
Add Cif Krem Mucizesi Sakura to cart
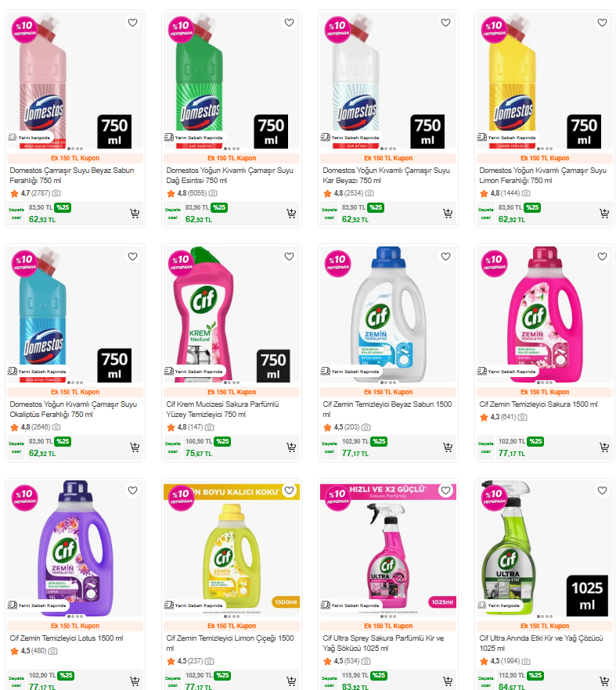291,447
